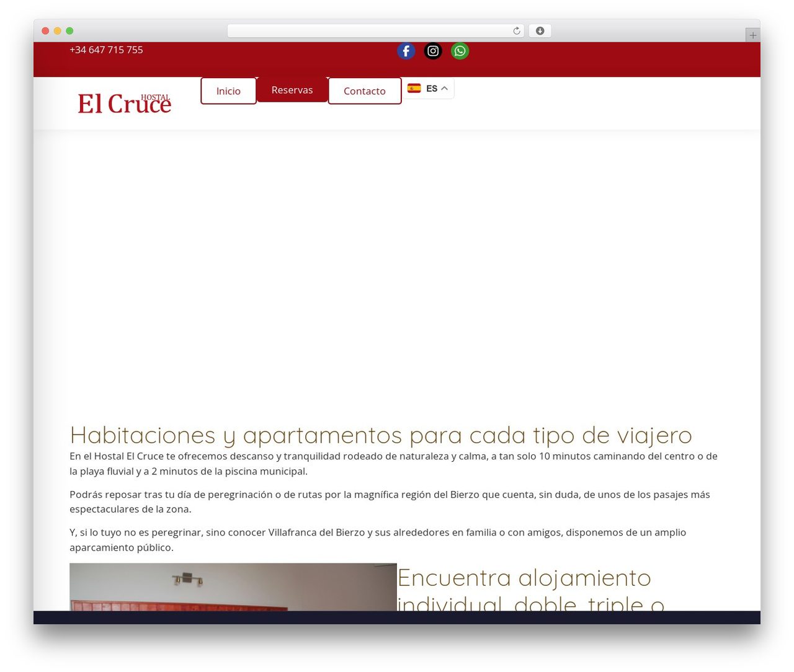
Task: Open the Facebook social icon
Action: 406,51
